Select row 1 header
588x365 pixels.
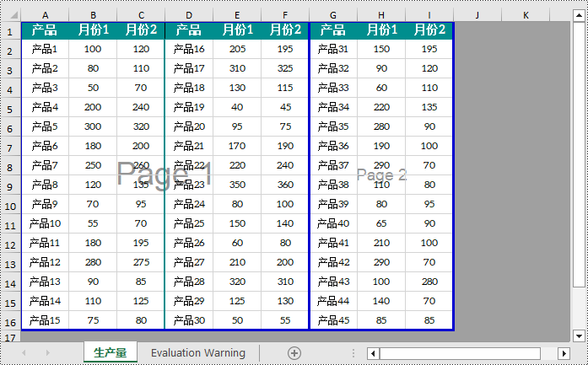[10, 31]
